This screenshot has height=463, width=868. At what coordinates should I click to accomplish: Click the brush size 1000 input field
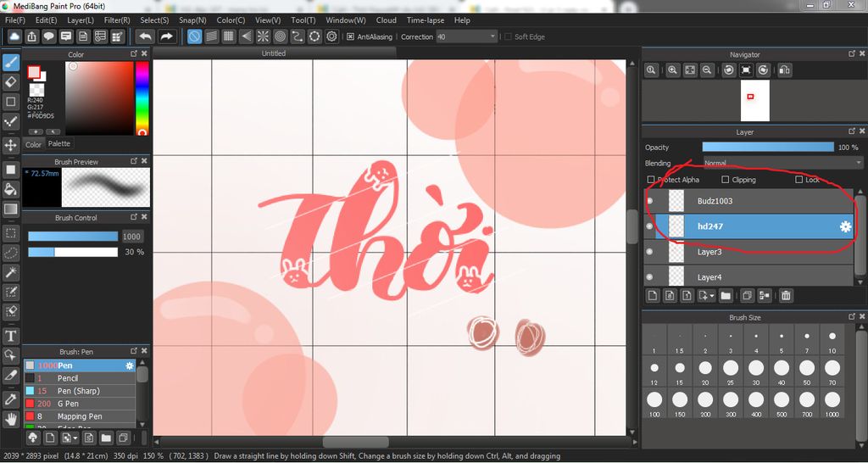(x=131, y=237)
